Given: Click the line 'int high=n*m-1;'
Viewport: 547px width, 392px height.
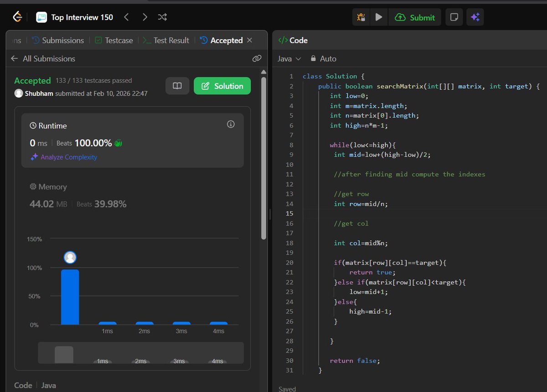Looking at the screenshot, I should tap(359, 125).
